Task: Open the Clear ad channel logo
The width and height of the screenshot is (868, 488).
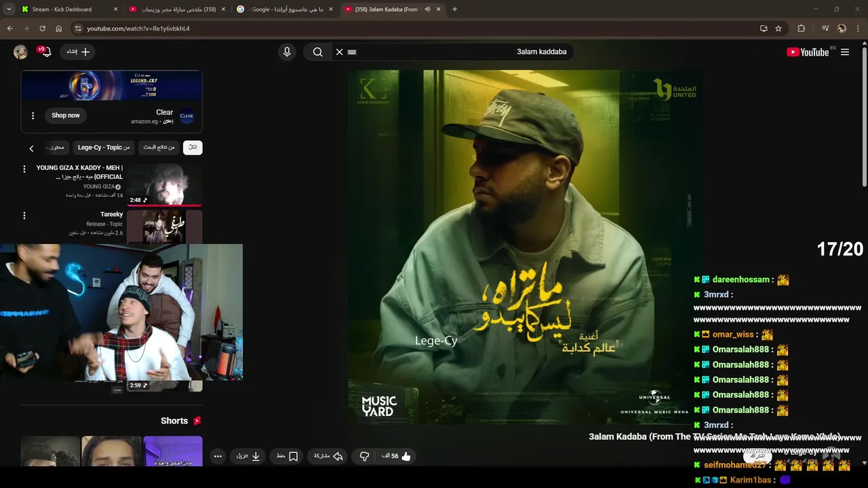Action: (x=186, y=116)
